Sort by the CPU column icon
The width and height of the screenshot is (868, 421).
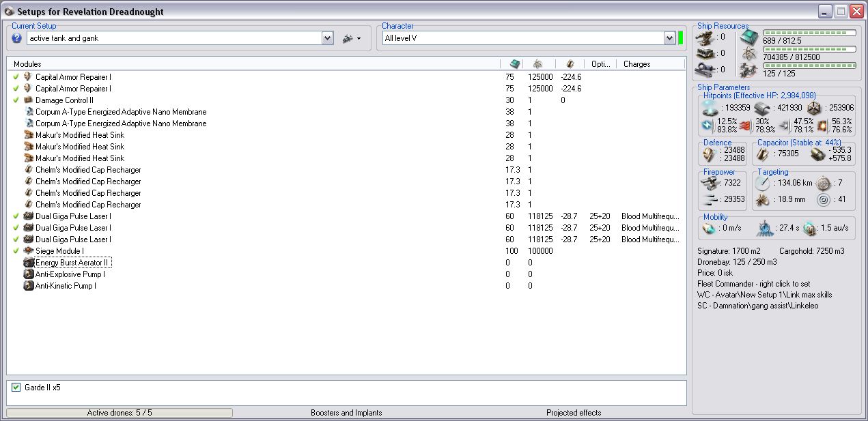click(x=515, y=63)
